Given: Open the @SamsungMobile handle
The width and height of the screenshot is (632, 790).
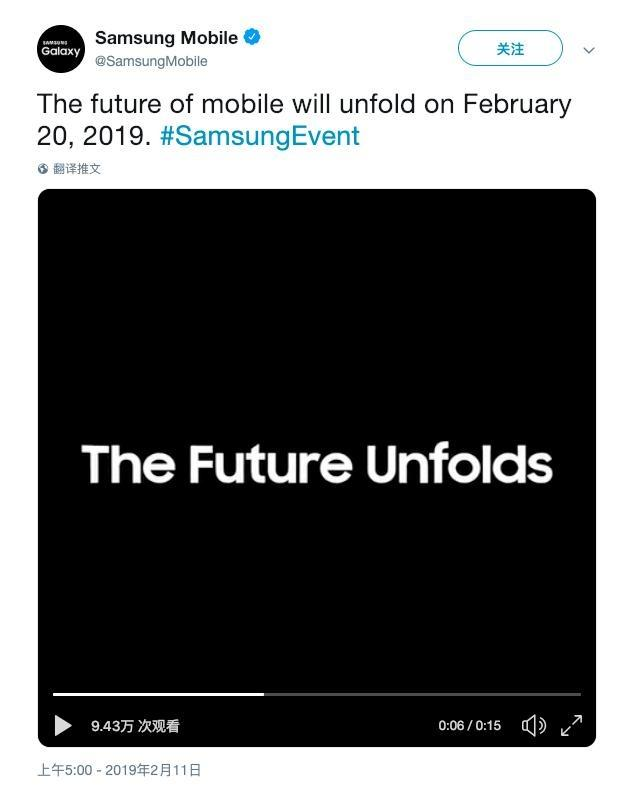Looking at the screenshot, I should coord(151,61).
